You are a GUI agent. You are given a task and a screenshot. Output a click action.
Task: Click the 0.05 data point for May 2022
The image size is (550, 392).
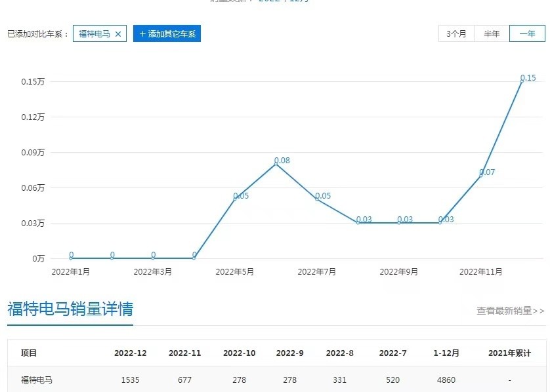pos(235,199)
